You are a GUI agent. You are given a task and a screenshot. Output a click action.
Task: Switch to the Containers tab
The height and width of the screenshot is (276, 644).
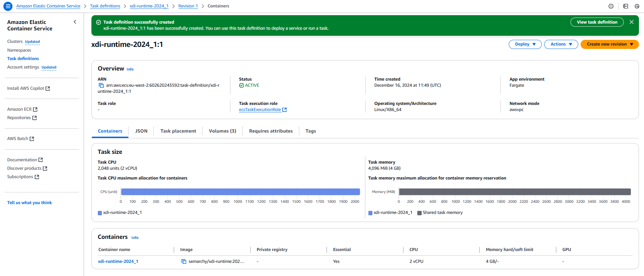110,131
